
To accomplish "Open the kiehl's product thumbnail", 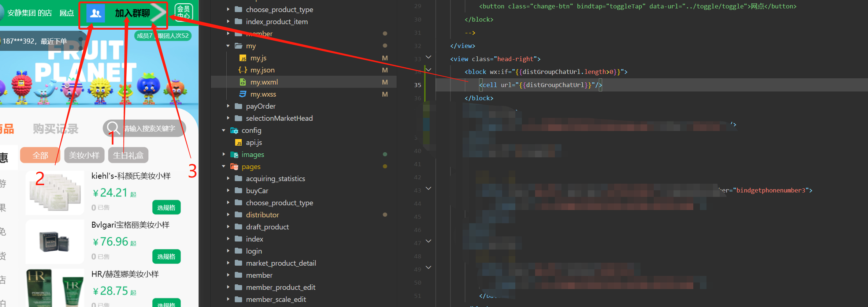I will 55,192.
